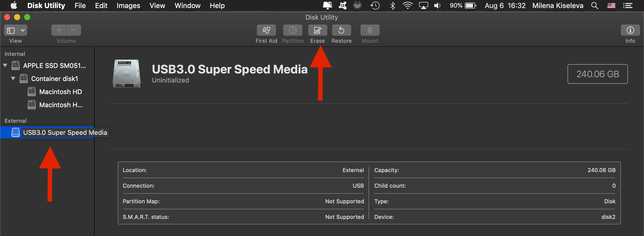
Task: Click the Connection USB value
Action: [x=358, y=186]
